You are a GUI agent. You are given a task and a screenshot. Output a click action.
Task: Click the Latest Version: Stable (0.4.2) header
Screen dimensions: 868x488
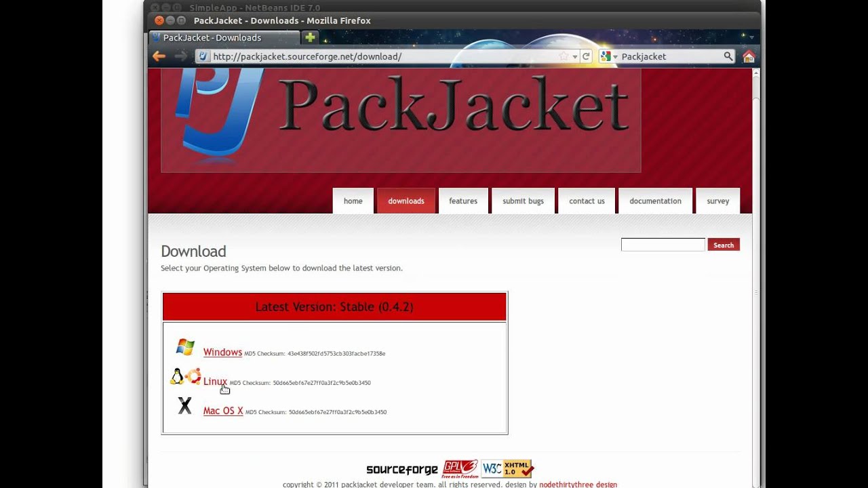point(334,307)
